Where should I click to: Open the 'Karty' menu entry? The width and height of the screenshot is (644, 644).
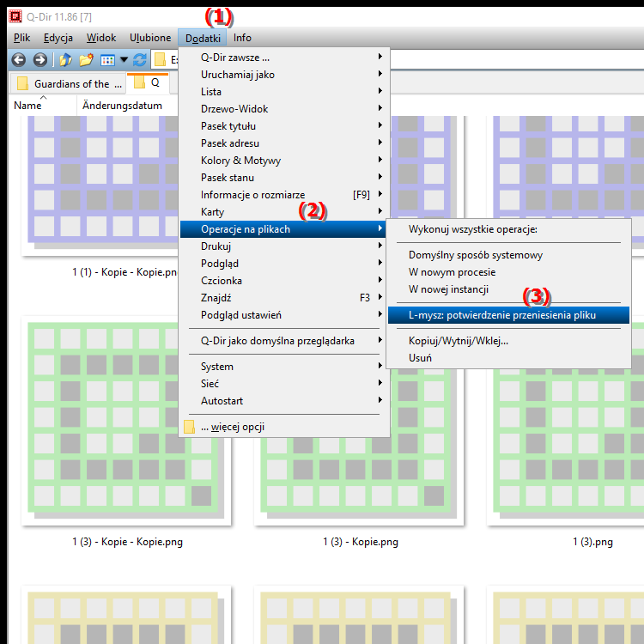pos(284,212)
